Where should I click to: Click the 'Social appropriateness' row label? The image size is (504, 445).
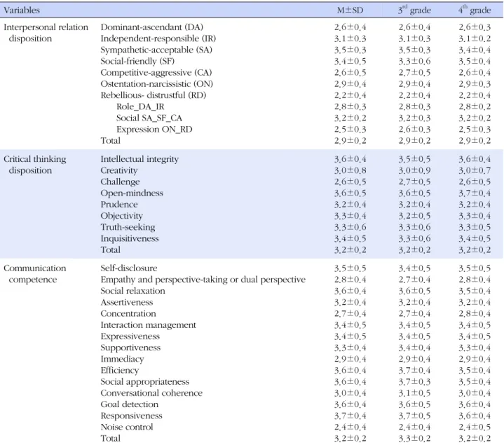[144, 382]
